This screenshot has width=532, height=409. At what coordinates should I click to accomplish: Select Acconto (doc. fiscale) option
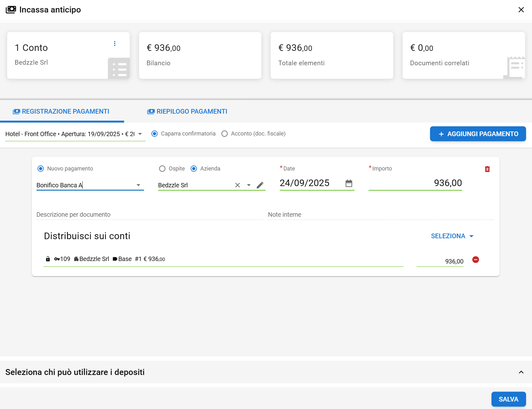click(x=225, y=134)
